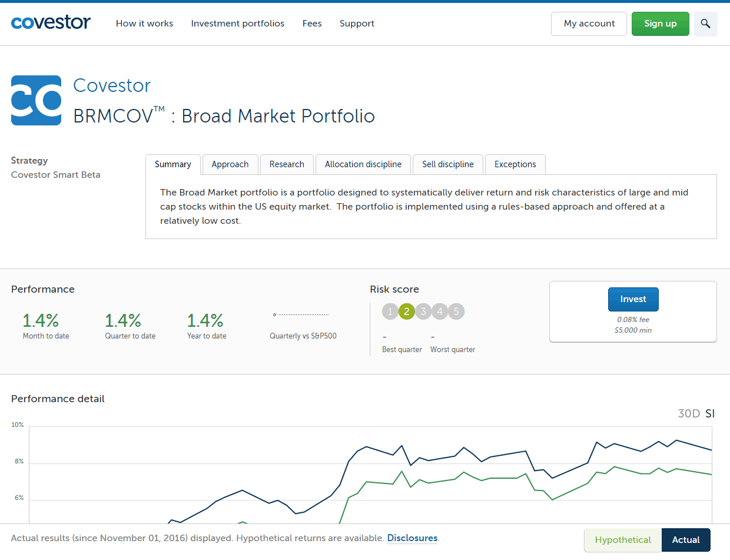Image resolution: width=730 pixels, height=560 pixels.
Task: Select risk score circle 4
Action: point(440,312)
